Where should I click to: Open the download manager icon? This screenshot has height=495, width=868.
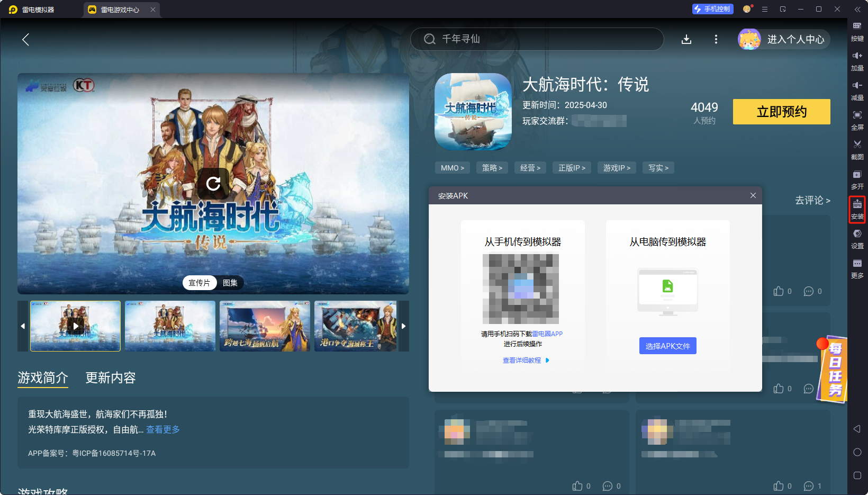(686, 39)
